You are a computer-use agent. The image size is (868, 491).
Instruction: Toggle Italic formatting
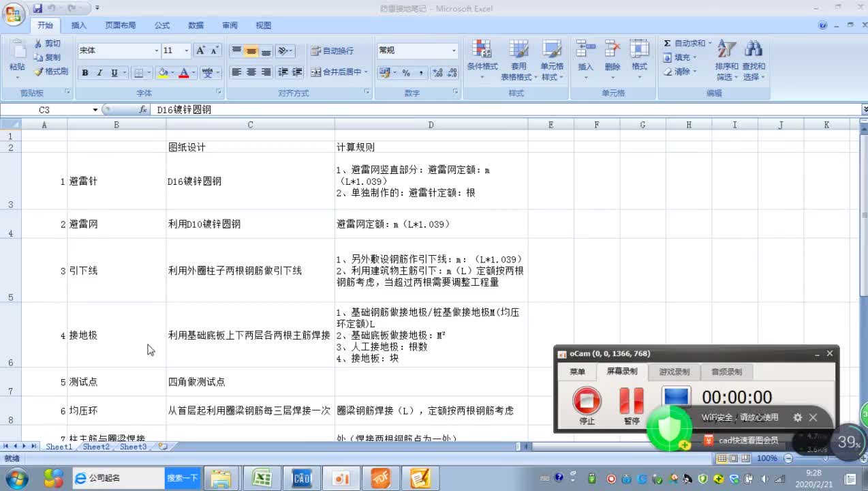(99, 73)
